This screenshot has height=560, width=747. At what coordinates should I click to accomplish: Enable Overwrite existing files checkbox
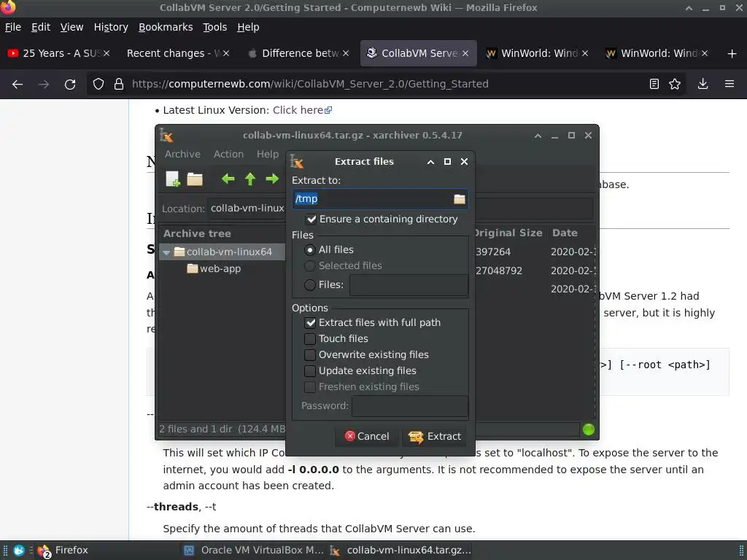coord(310,355)
